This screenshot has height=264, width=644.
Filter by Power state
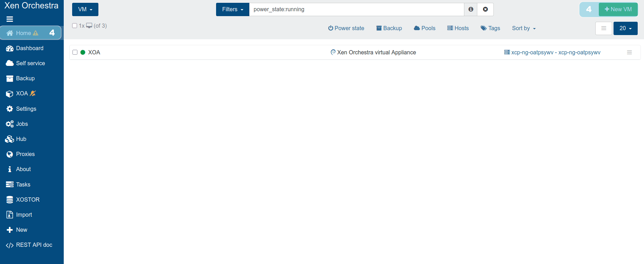(x=346, y=28)
